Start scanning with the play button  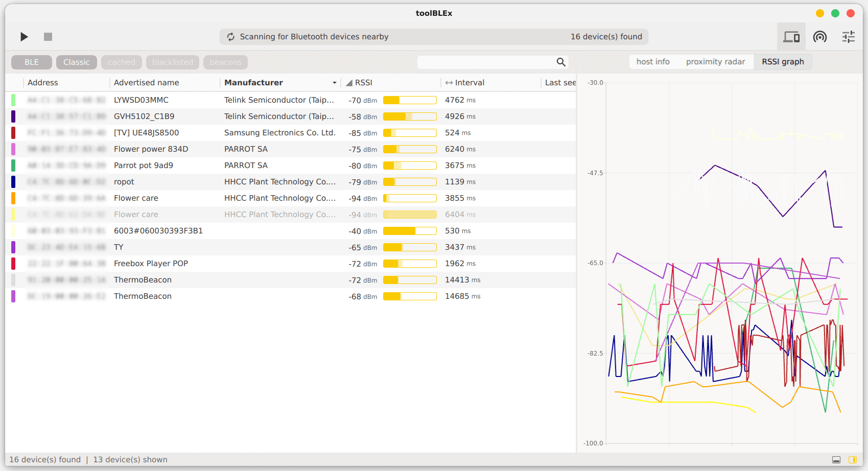point(24,37)
